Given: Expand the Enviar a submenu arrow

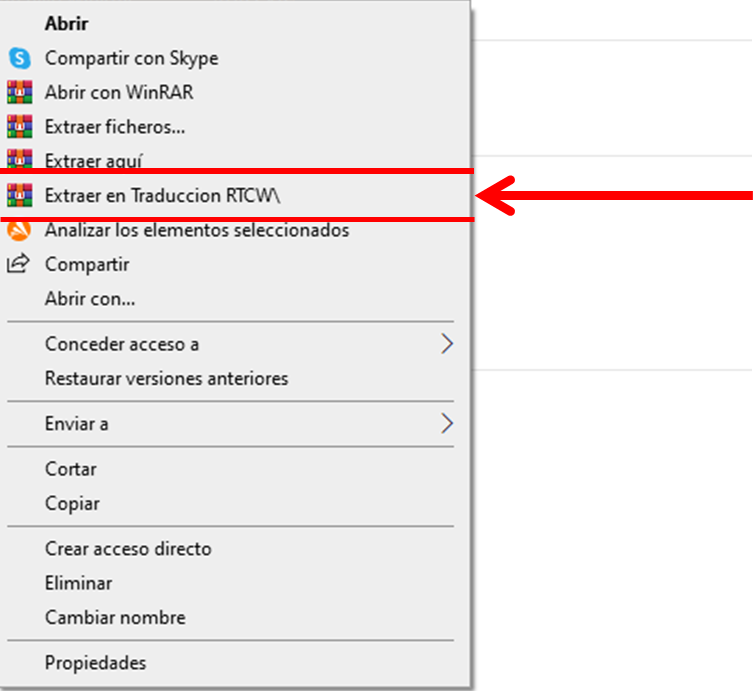Looking at the screenshot, I should (x=446, y=424).
